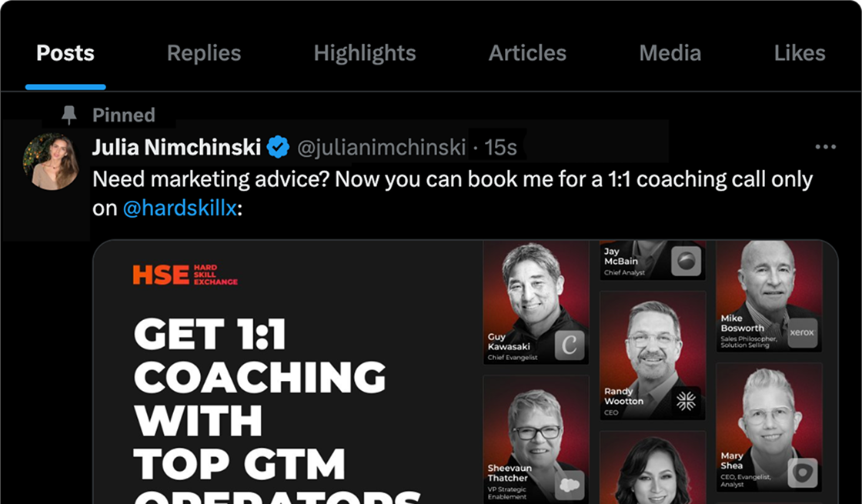Open the Articles tab
862x504 pixels.
(x=527, y=53)
